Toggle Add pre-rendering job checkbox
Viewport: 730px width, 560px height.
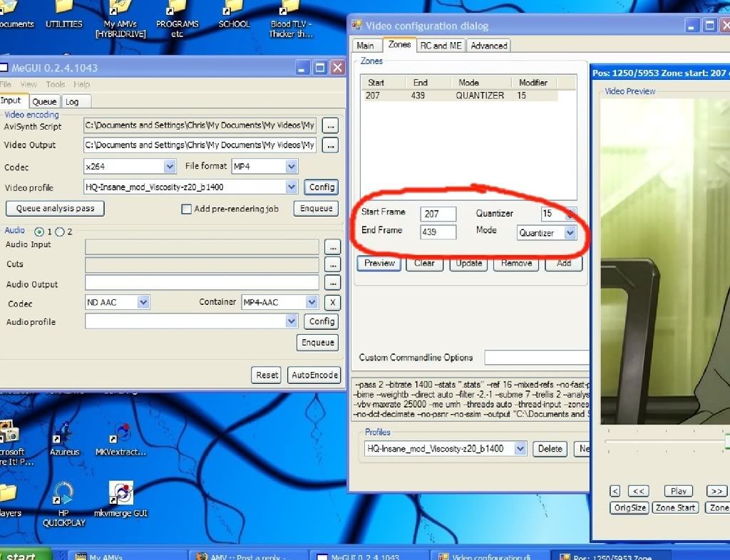click(186, 209)
